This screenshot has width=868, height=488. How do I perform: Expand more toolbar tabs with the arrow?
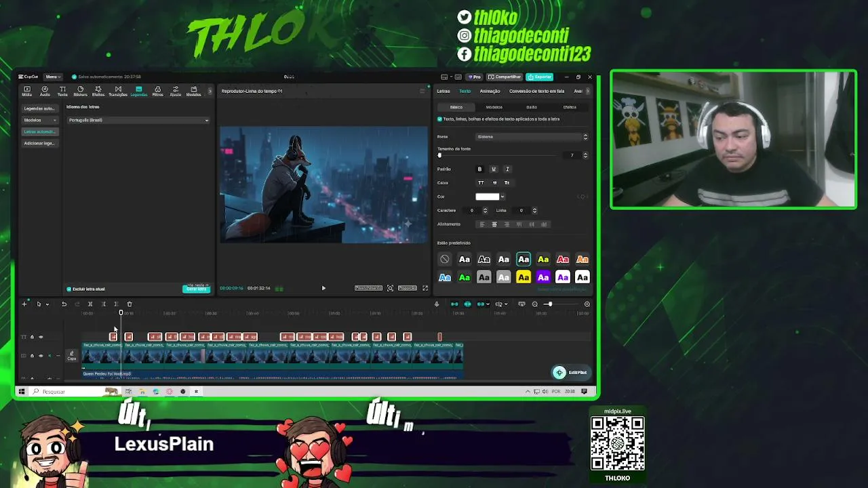[x=210, y=91]
